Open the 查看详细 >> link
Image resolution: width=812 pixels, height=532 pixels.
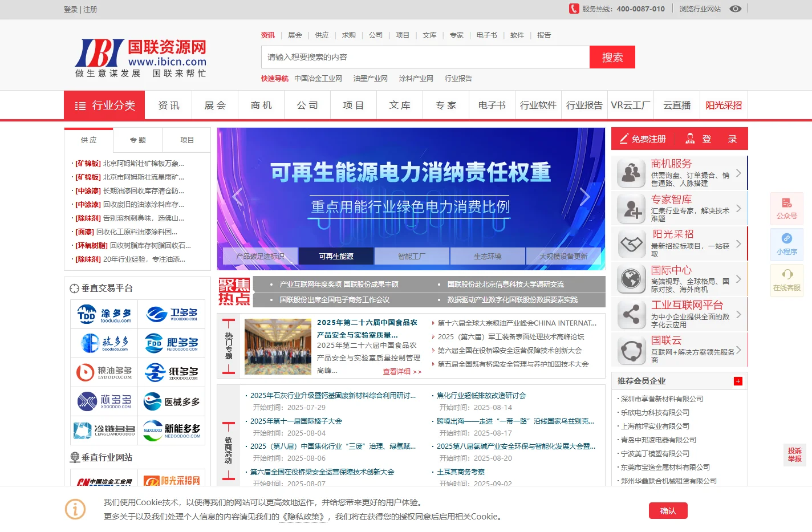[x=402, y=371]
